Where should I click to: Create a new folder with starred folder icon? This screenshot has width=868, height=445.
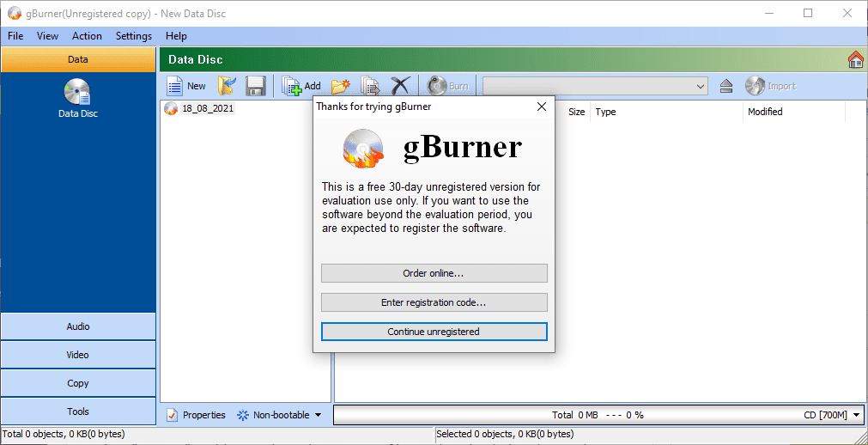[x=341, y=86]
